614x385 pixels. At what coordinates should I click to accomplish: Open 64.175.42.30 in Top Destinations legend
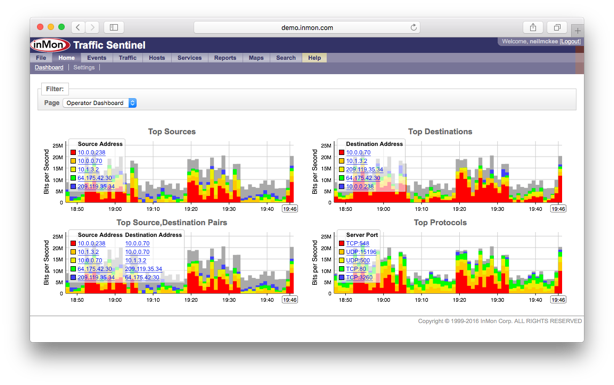coord(363,178)
